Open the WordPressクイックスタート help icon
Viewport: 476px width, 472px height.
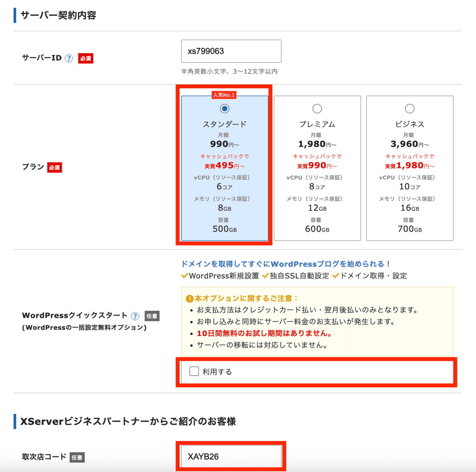click(x=135, y=316)
